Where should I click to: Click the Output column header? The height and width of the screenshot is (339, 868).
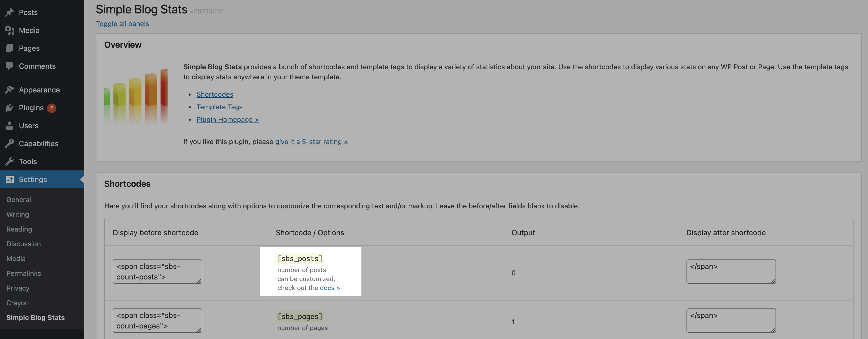[523, 233]
